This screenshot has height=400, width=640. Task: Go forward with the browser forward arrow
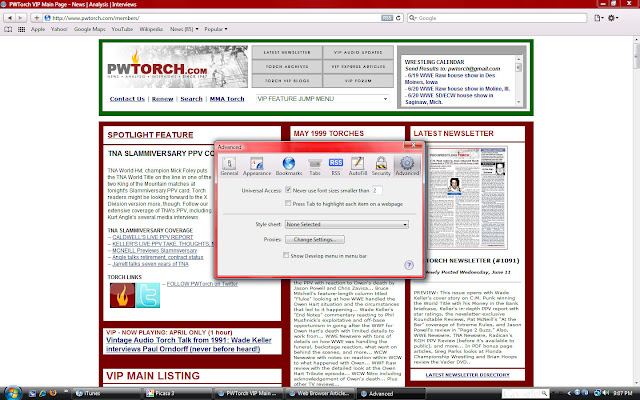click(x=21, y=18)
